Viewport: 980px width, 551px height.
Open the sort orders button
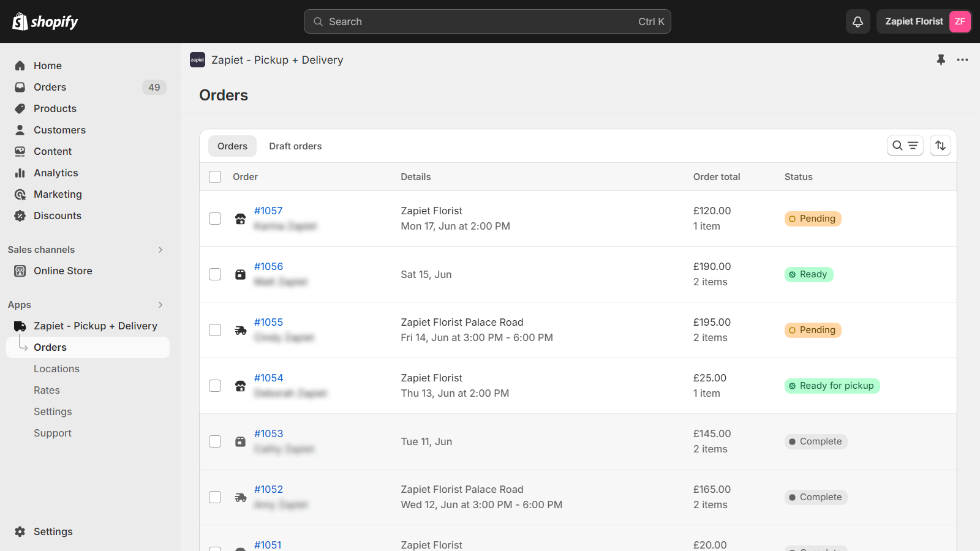click(x=940, y=146)
